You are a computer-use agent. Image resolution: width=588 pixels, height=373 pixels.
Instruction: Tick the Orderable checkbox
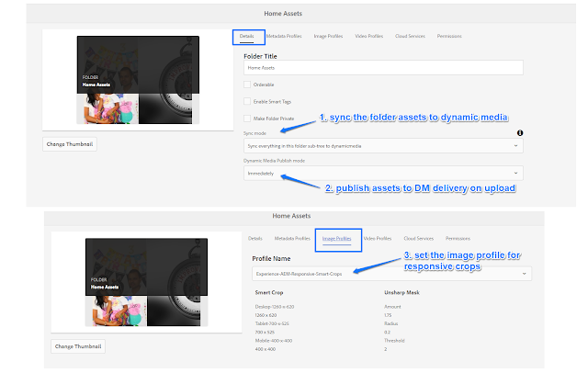tap(247, 85)
